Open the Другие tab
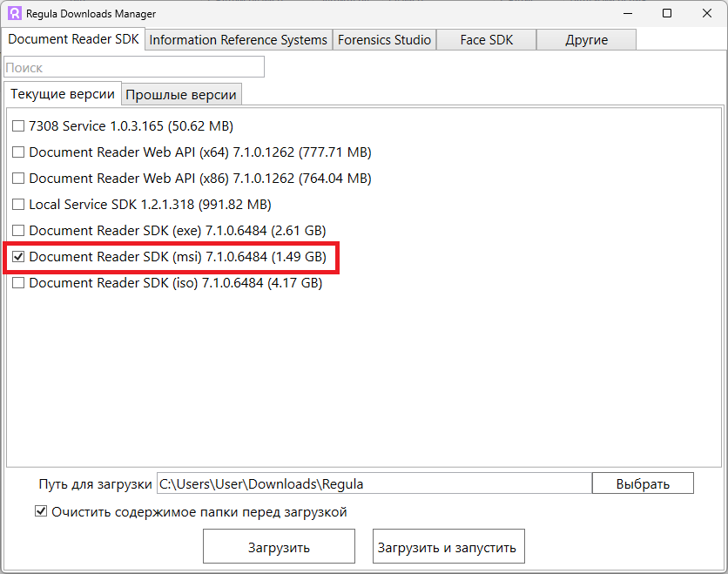728x574 pixels. [586, 39]
